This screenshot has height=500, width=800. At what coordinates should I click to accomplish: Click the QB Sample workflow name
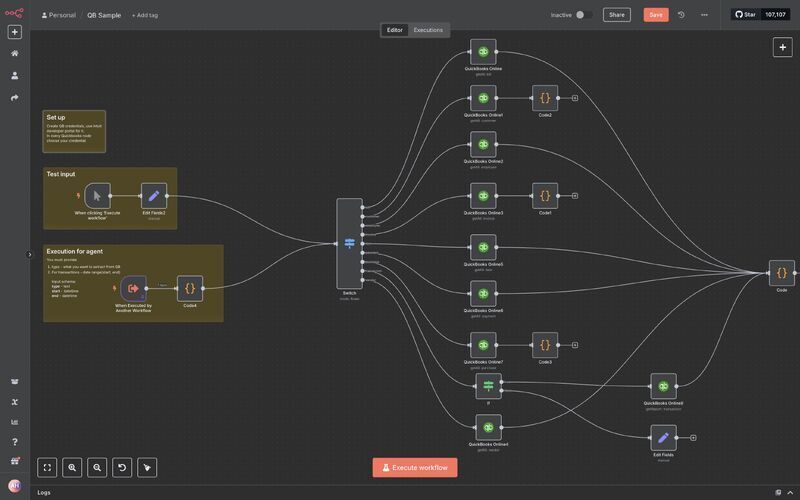tap(104, 15)
